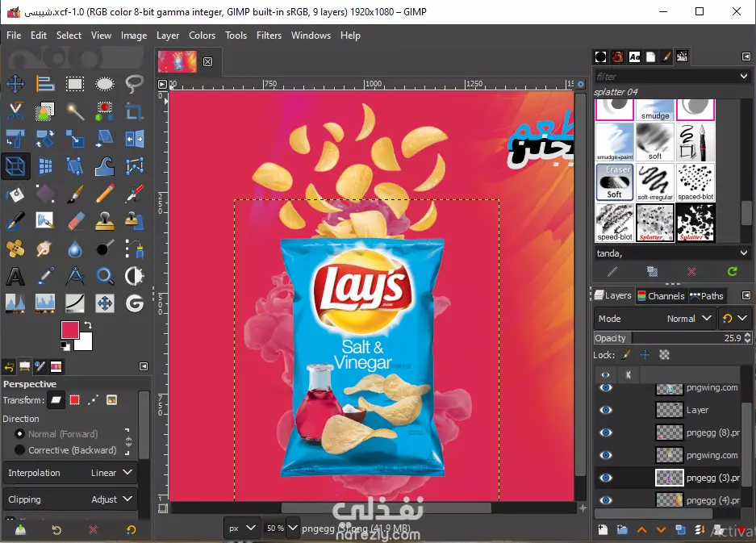756x543 pixels.
Task: Select the Scissors Select tool
Action: coord(15,111)
